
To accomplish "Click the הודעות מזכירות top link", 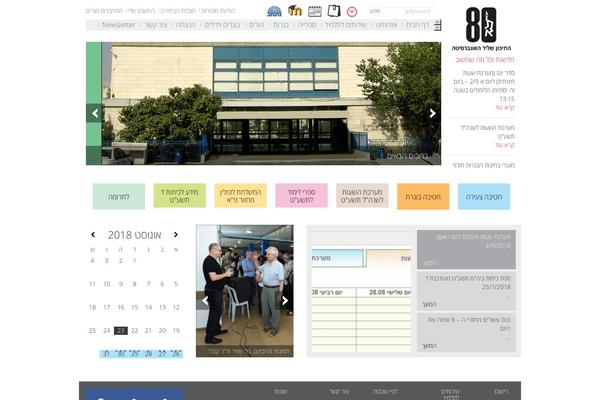I will (x=218, y=11).
